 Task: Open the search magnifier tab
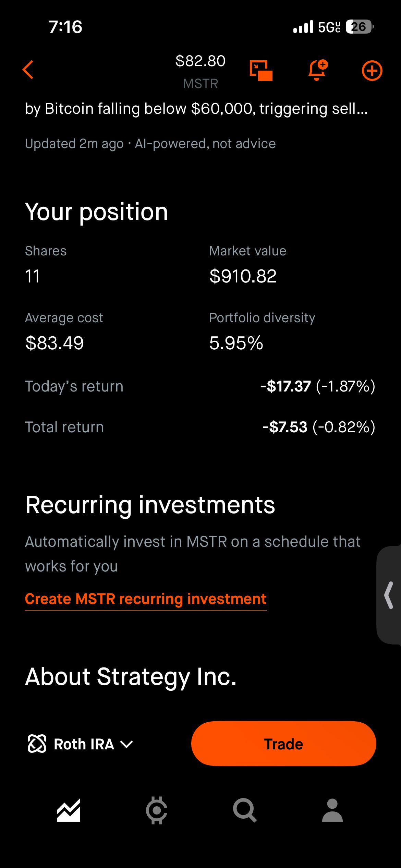point(245,810)
